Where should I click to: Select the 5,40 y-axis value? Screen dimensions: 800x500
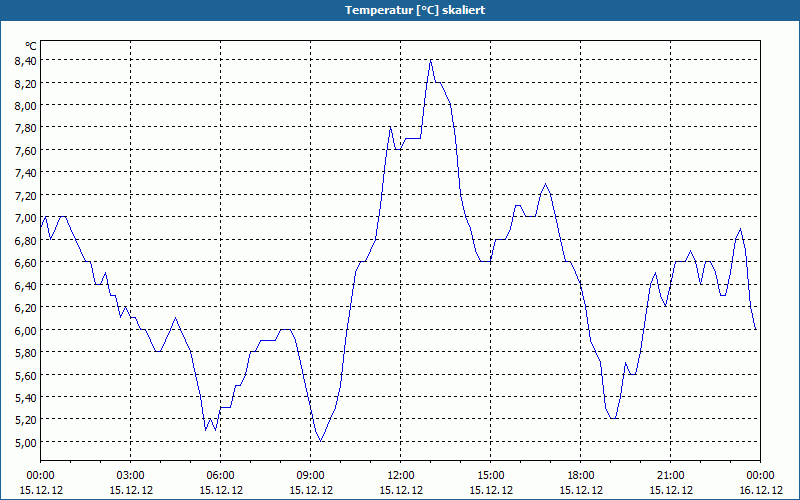pyautogui.click(x=26, y=397)
